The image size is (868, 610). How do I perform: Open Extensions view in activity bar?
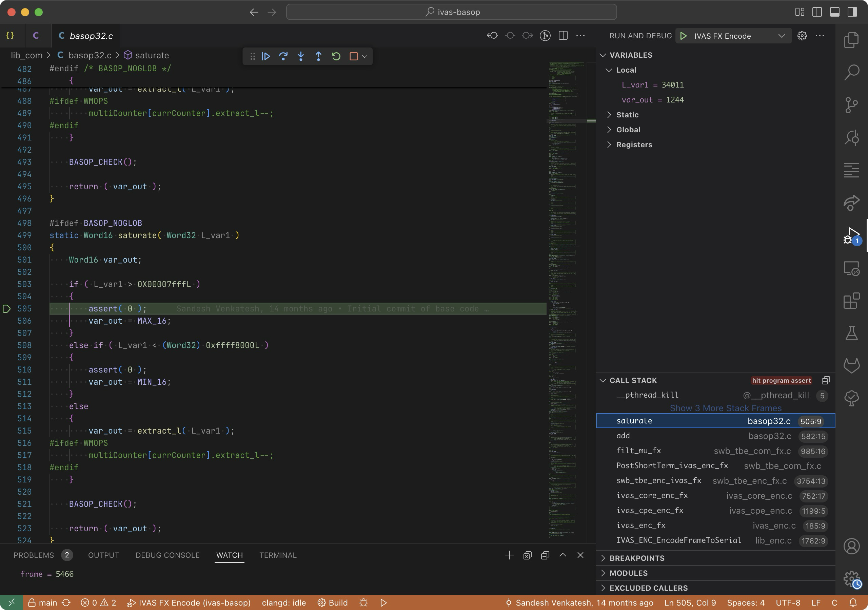851,301
